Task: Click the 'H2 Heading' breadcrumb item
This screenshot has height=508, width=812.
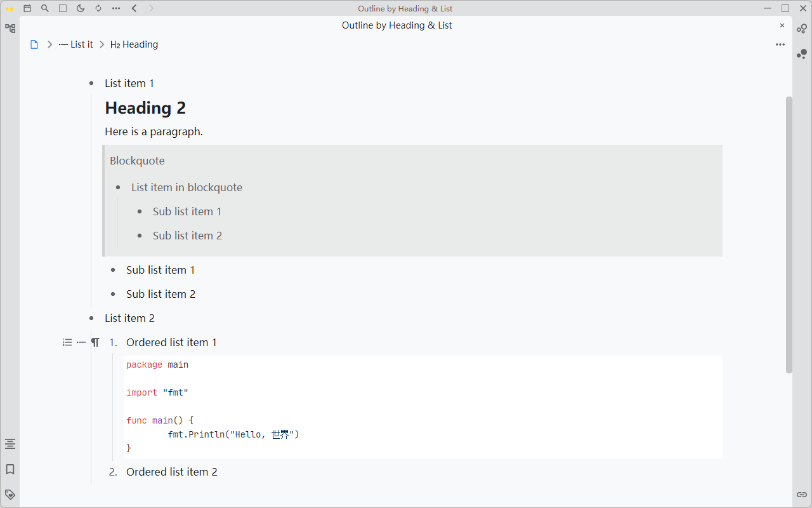Action: tap(134, 44)
